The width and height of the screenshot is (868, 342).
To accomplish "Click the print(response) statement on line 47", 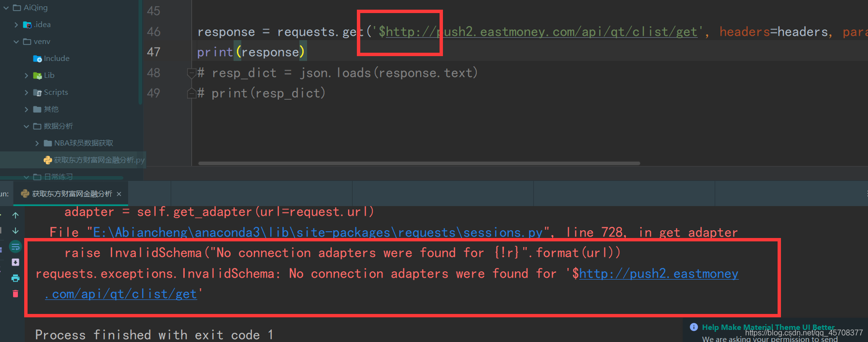I will click(251, 52).
